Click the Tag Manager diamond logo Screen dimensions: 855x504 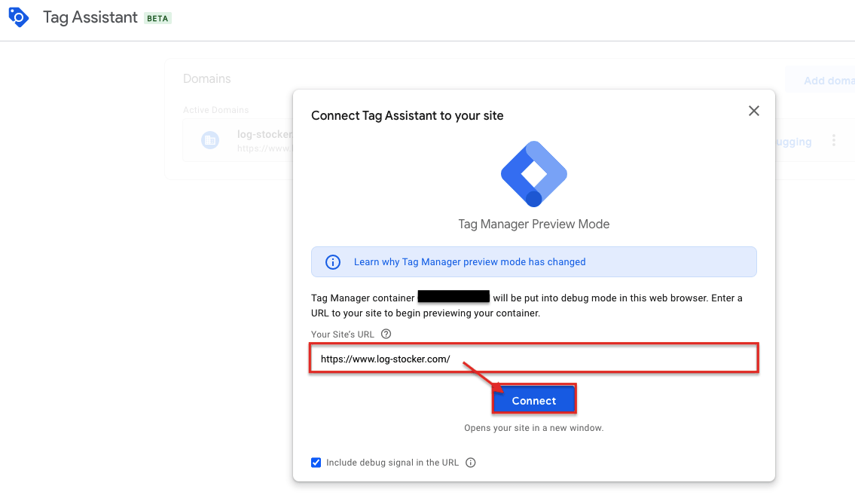pos(534,174)
